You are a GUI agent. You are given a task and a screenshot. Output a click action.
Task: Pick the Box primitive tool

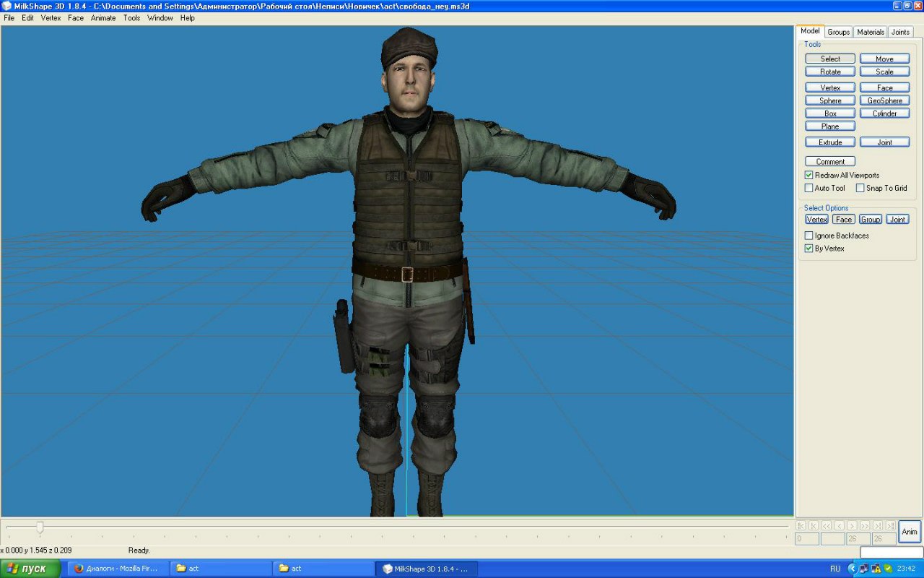coord(830,113)
